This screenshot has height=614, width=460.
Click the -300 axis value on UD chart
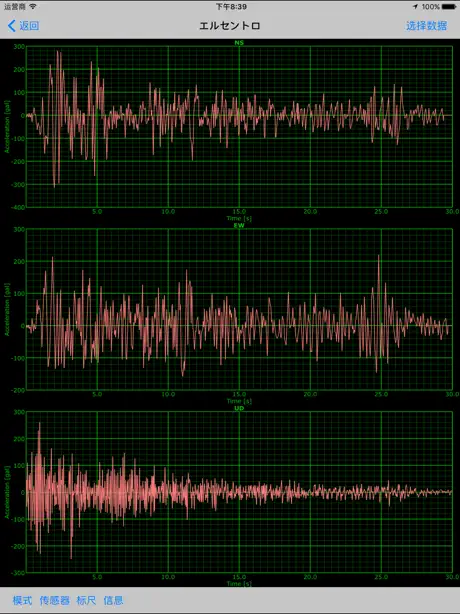18,573
